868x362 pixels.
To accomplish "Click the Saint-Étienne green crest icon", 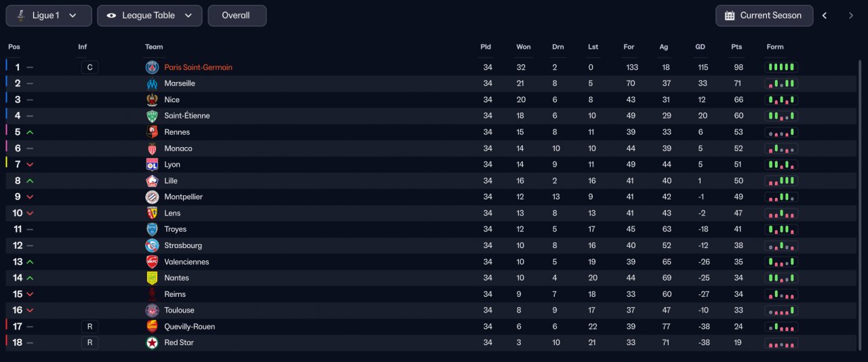I will click(x=152, y=116).
